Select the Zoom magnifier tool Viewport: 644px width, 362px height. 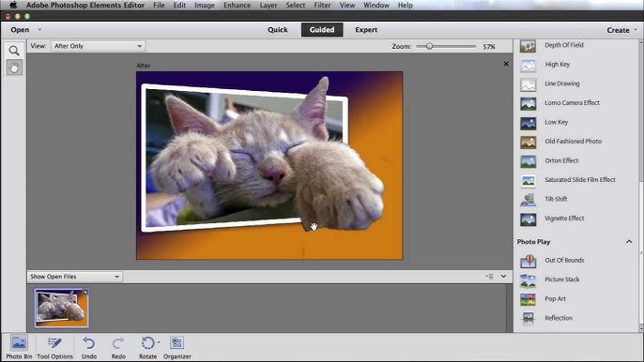tap(14, 51)
